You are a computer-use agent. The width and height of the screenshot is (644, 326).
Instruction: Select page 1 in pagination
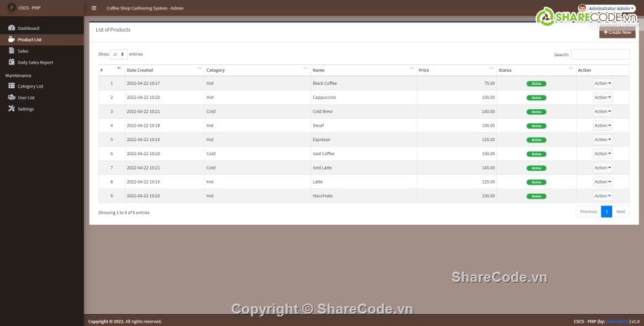pyautogui.click(x=606, y=211)
